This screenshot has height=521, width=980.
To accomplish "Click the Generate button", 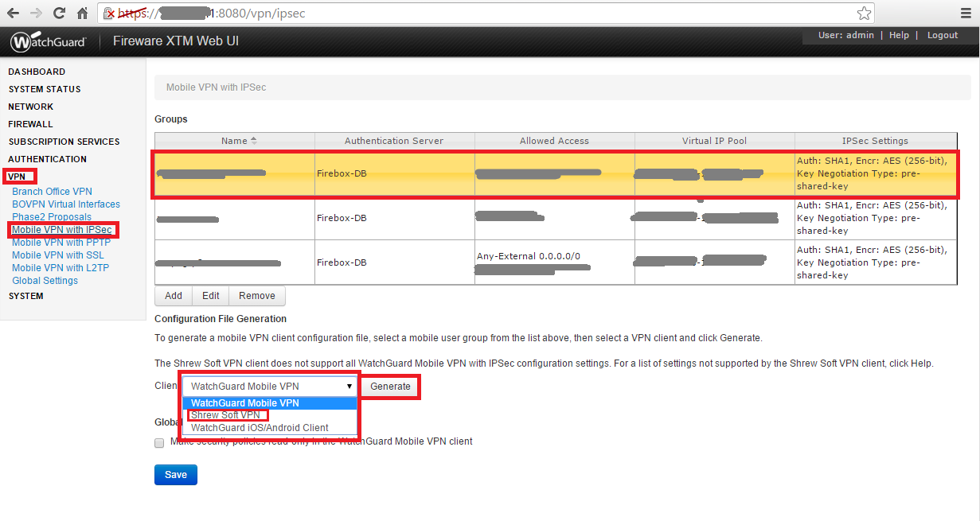I will [390, 387].
